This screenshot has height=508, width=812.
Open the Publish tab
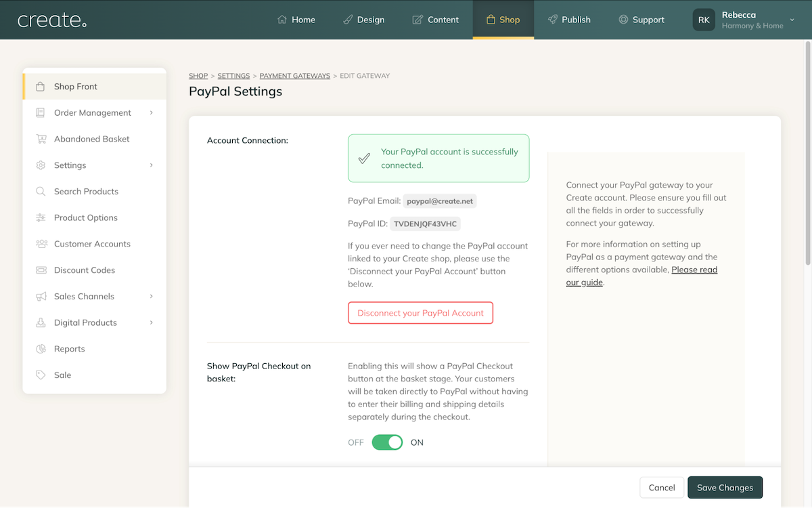[569, 20]
